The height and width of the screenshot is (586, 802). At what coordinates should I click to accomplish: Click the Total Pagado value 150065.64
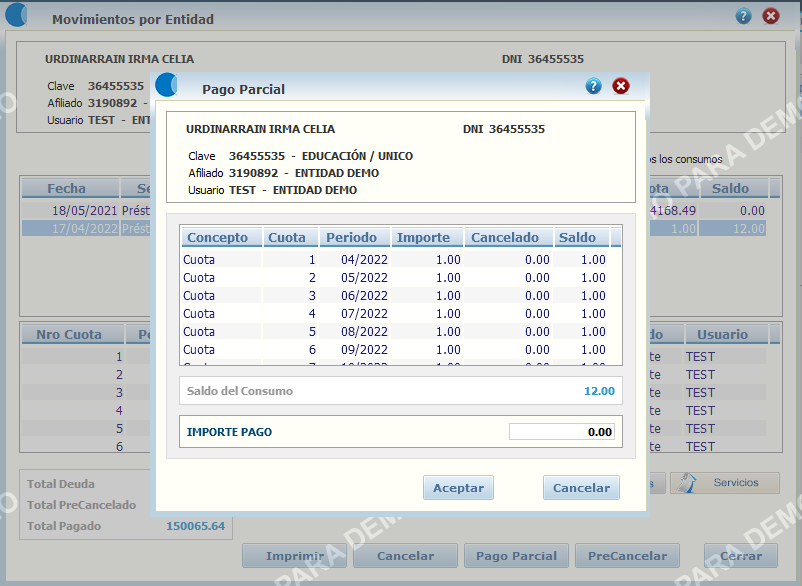pos(195,526)
